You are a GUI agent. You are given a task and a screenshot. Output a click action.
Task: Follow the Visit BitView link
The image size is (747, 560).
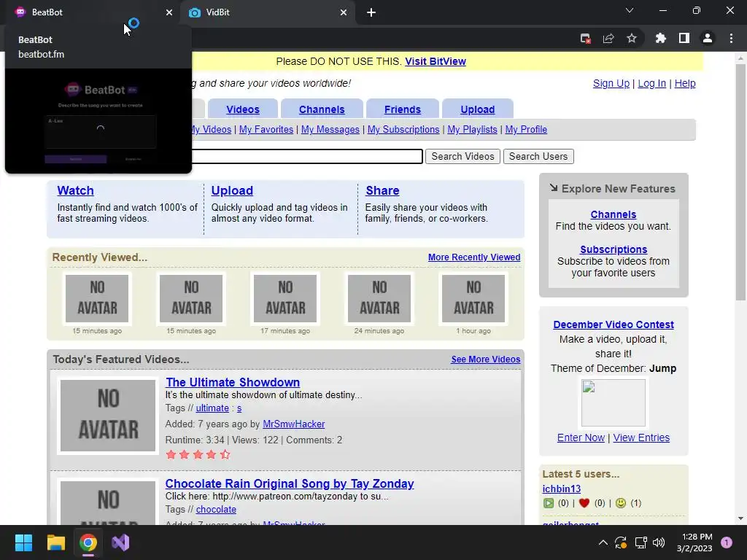tap(436, 61)
